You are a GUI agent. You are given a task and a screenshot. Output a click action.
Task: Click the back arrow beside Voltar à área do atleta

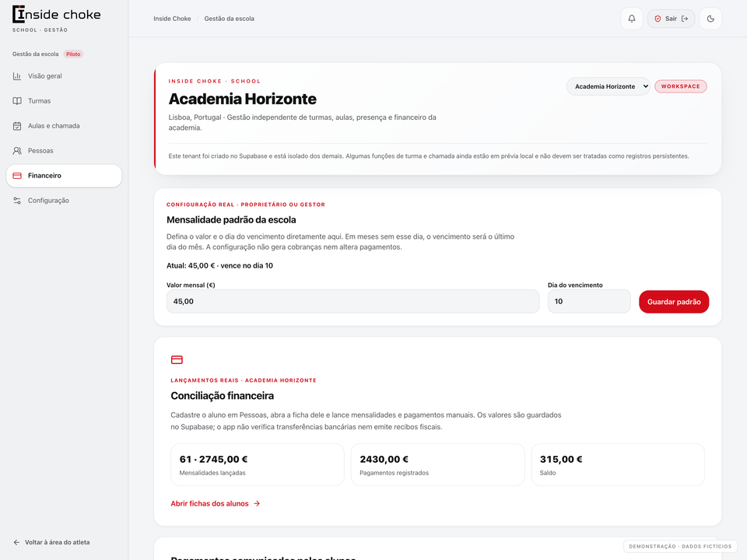(x=16, y=542)
